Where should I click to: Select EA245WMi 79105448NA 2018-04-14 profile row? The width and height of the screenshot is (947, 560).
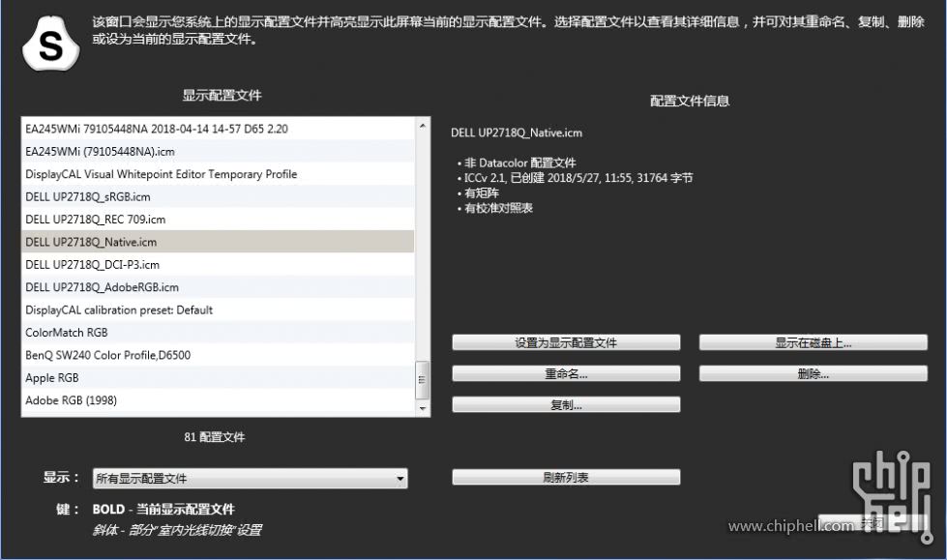tap(218, 129)
